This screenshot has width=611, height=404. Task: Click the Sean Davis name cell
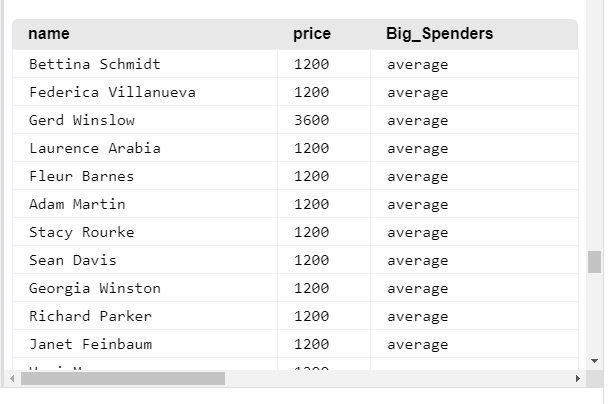[145, 260]
